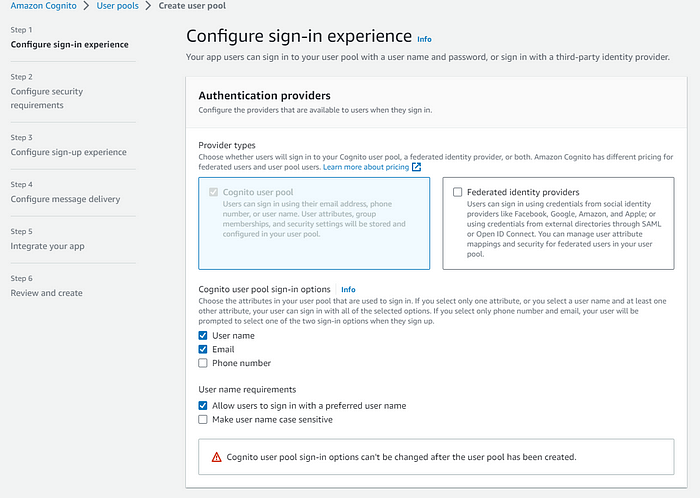Uncheck the Email sign-in option
Image resolution: width=700 pixels, height=498 pixels.
click(203, 349)
